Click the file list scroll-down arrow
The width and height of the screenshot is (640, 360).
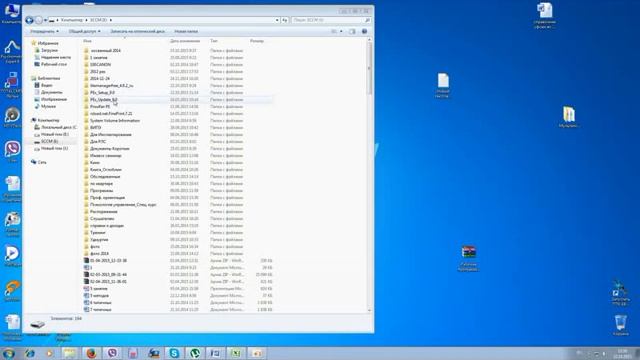(x=369, y=311)
